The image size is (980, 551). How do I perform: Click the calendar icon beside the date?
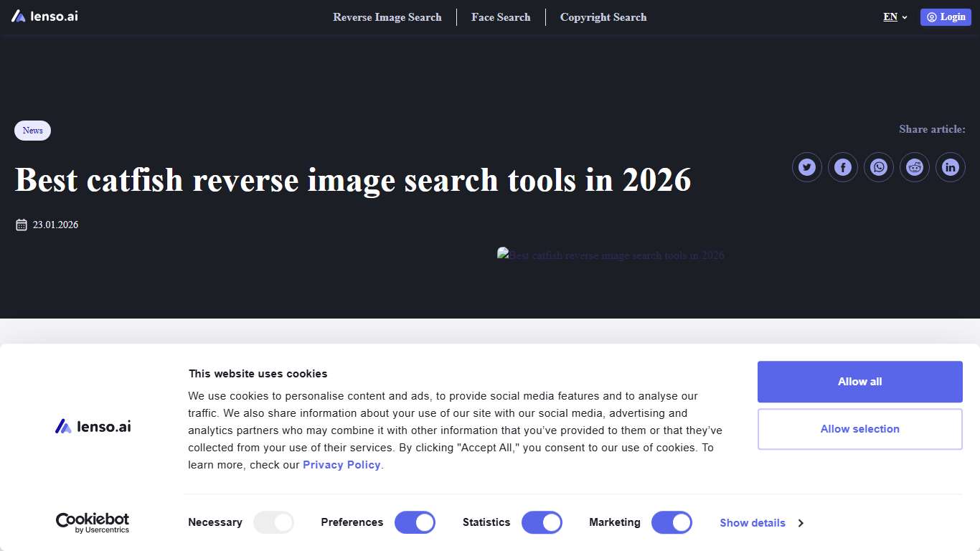coord(21,224)
